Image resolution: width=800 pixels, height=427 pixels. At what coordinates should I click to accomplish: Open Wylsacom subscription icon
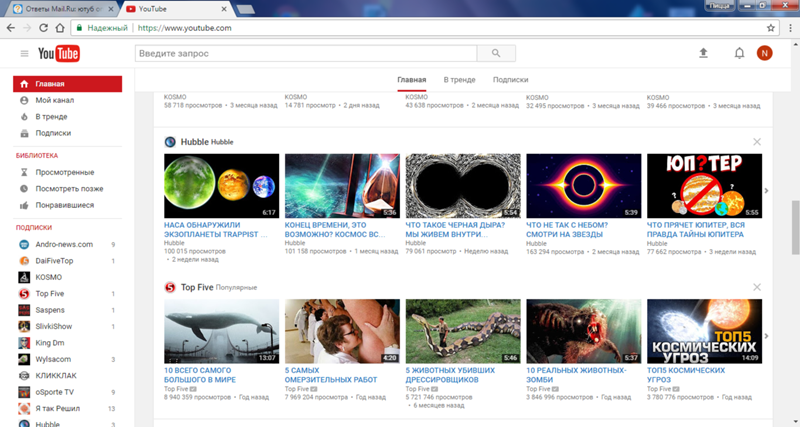24,359
